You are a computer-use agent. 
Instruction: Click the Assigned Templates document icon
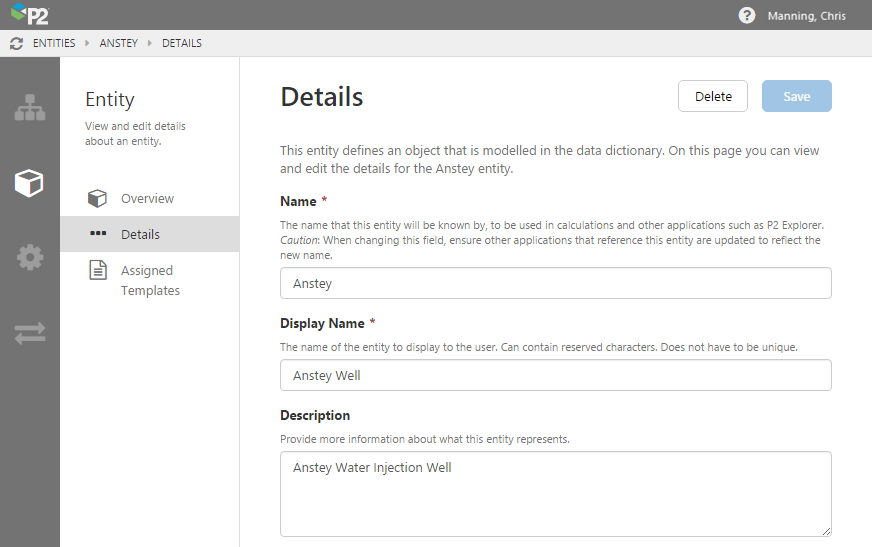[x=97, y=271]
